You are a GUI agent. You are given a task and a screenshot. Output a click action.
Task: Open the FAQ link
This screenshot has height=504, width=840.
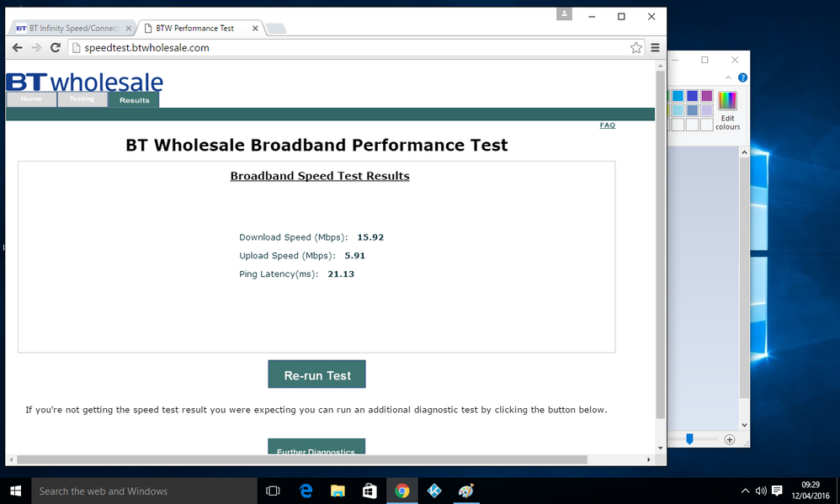point(608,125)
